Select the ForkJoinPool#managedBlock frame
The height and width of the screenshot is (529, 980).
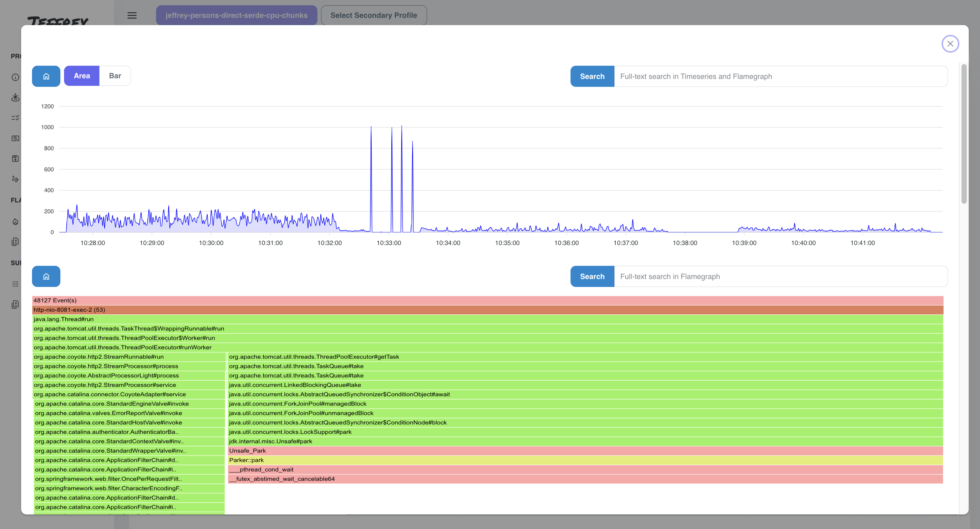[x=585, y=404]
